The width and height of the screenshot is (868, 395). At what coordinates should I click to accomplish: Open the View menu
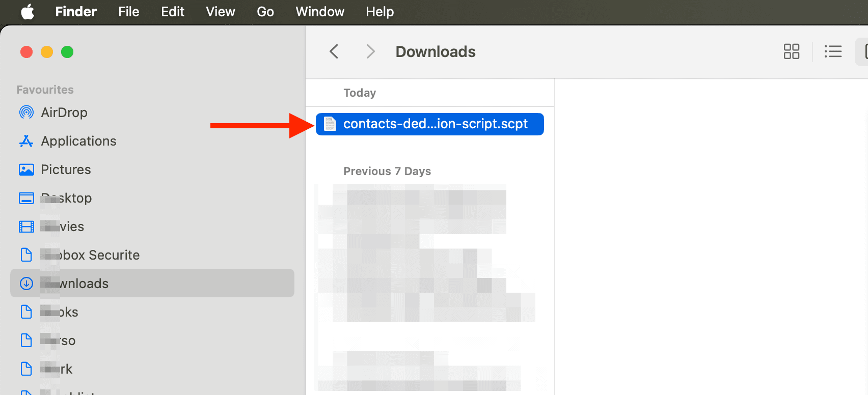tap(220, 12)
